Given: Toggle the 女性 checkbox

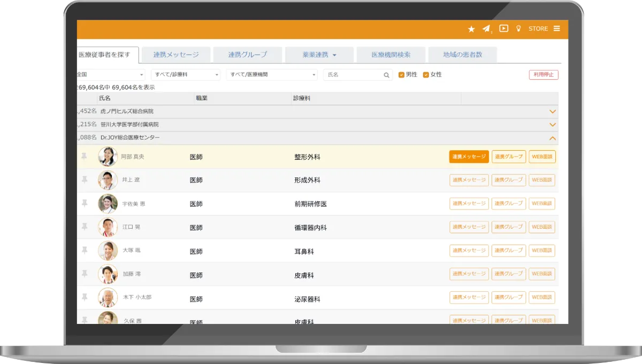Looking at the screenshot, I should 426,75.
